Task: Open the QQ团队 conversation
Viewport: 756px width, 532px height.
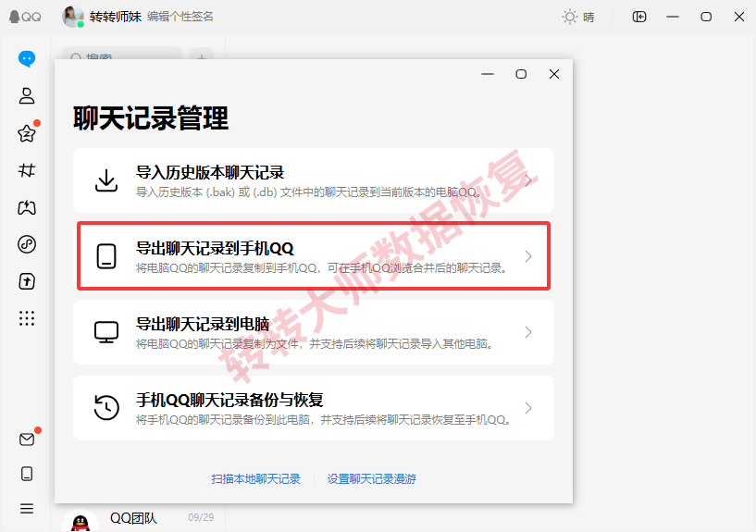Action: click(138, 519)
